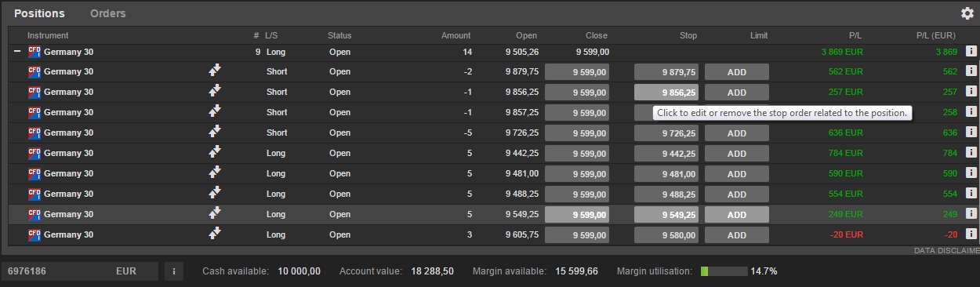Click the account number 6976186 field
Screen dimensions: 980x287
coord(80,271)
